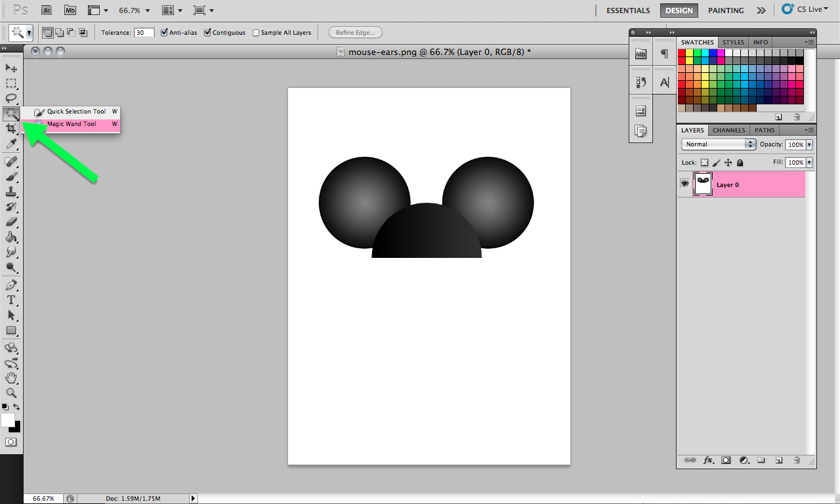Swap foreground and background colors
The height and width of the screenshot is (504, 840).
[16, 408]
